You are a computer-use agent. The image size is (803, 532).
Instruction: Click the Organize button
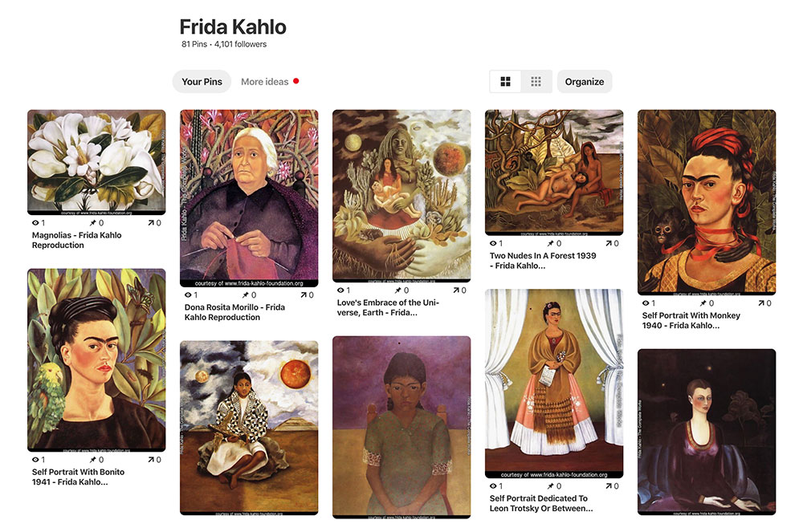pos(585,82)
